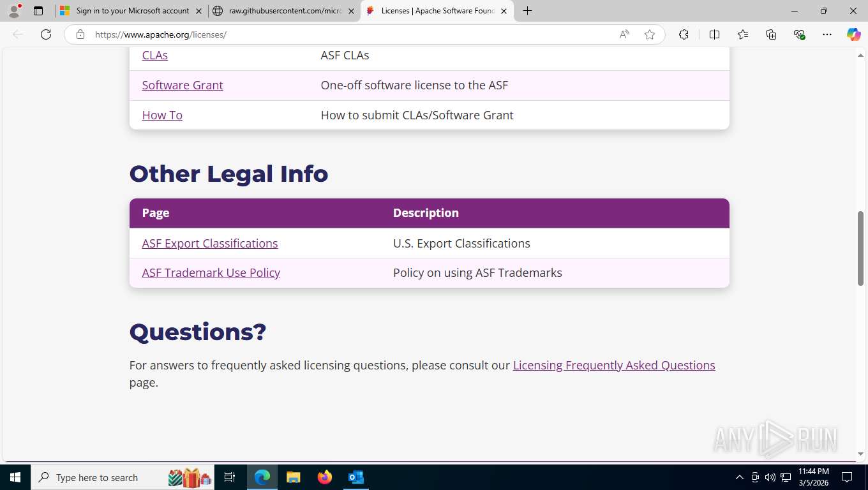868x490 pixels.
Task: Open a new tab with plus button
Action: point(527,11)
